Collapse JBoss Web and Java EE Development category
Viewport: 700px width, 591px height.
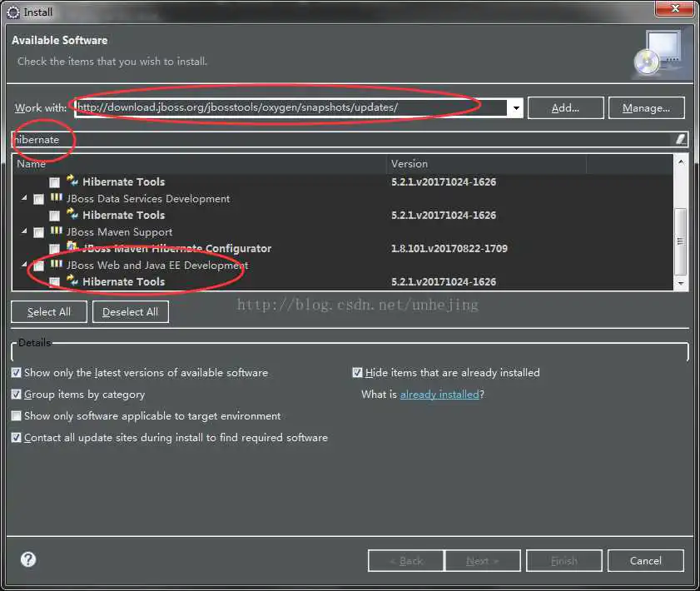[24, 264]
